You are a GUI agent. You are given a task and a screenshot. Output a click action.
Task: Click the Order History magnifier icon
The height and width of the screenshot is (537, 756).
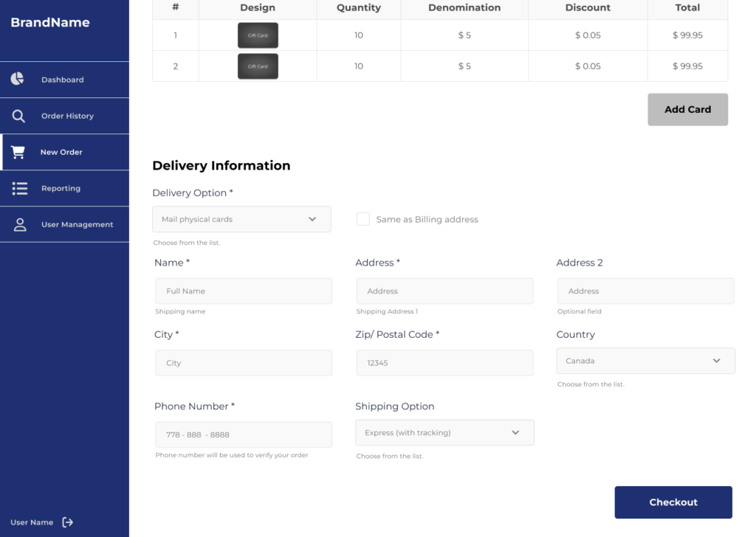18,116
